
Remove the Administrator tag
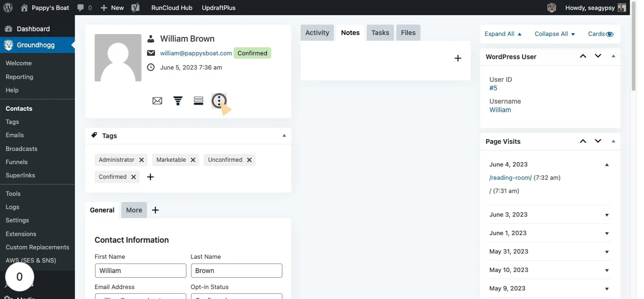coord(142,160)
